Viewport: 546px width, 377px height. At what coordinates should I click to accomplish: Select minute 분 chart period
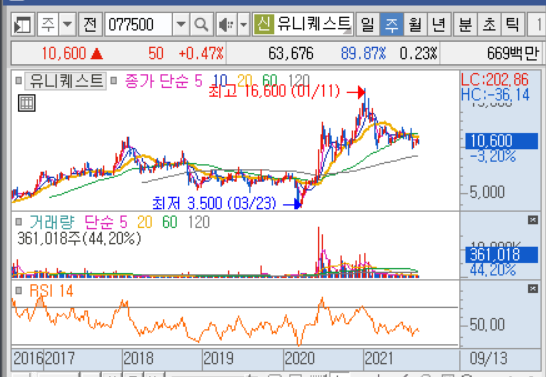[466, 24]
